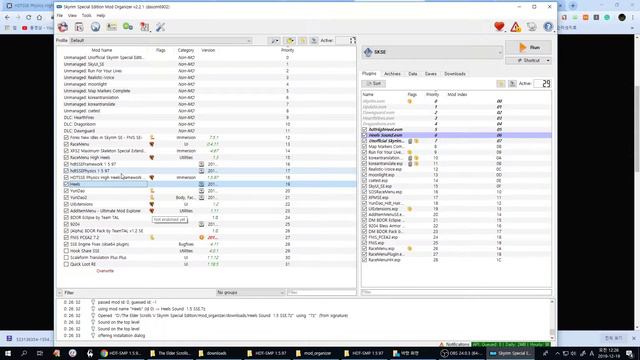Enable the Hook Share SSE mod checkbox
The image size is (640, 360).
[x=66, y=251]
